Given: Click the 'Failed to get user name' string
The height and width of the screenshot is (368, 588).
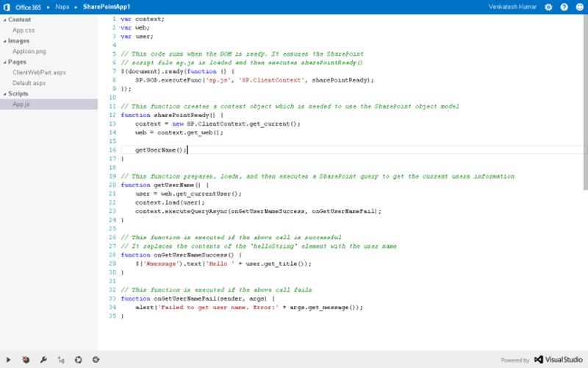Looking at the screenshot, I should 218,307.
